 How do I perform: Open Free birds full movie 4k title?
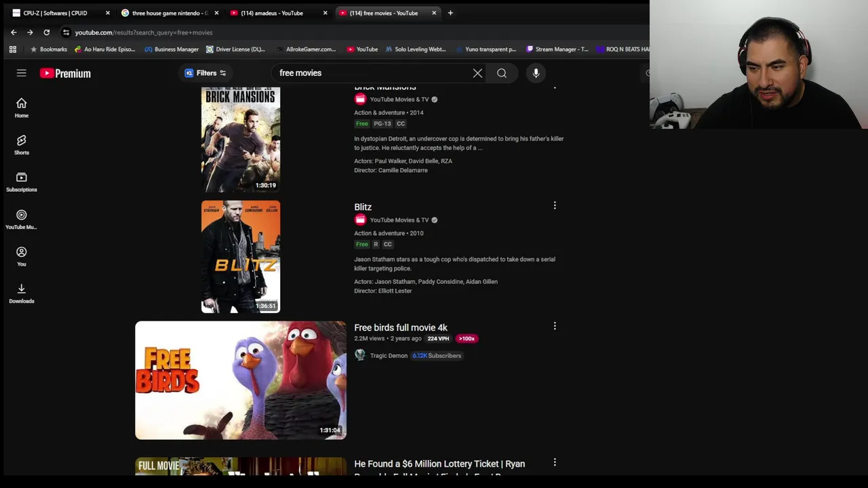point(401,327)
